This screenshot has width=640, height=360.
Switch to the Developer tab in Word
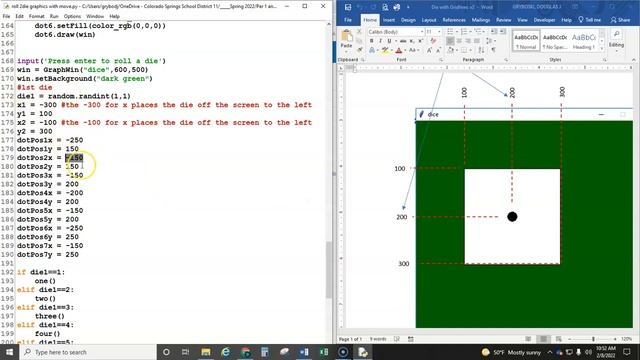tap(544, 20)
